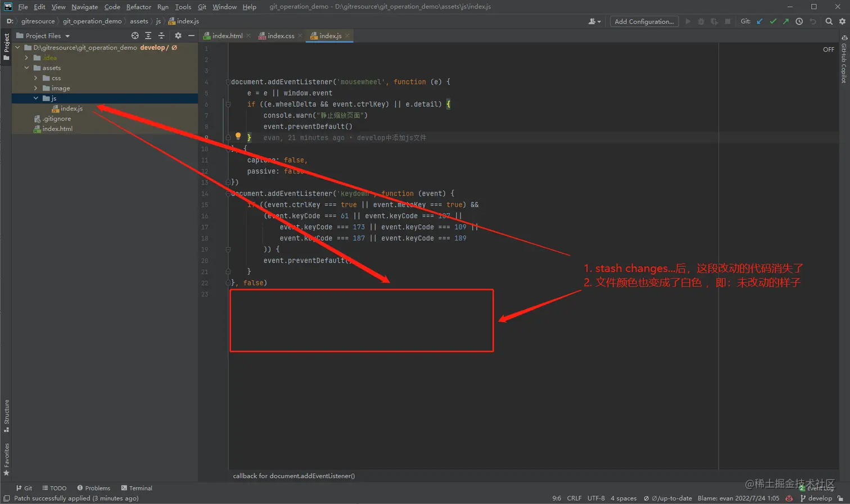
Task: Click the CRLF line separator indicator
Action: [574, 498]
